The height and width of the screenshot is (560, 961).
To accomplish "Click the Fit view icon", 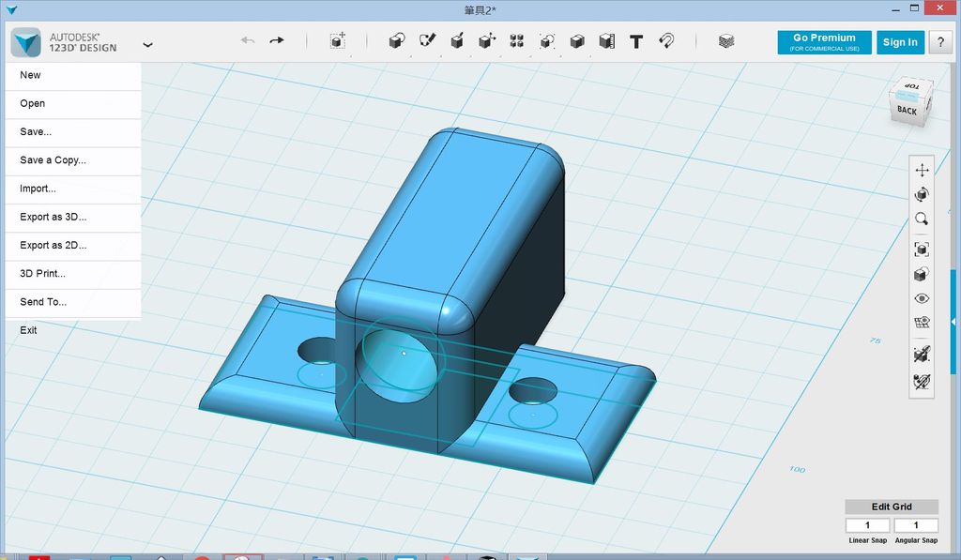I will [x=922, y=249].
